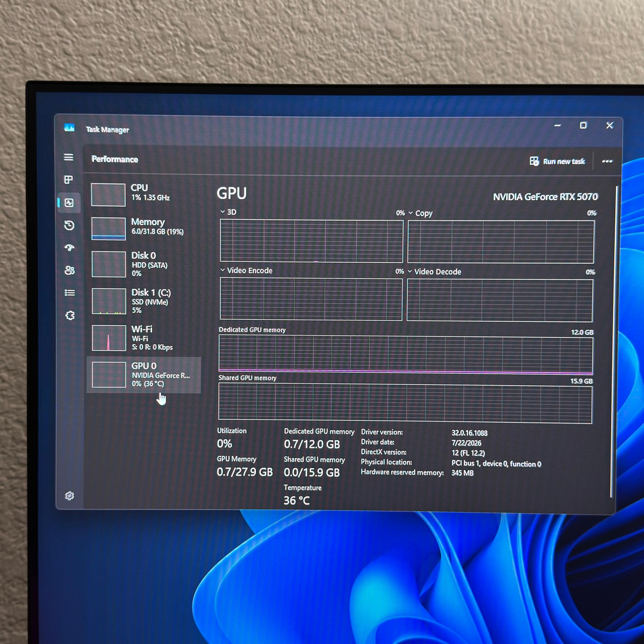Click driver date 7/22/2026 value

point(466,443)
